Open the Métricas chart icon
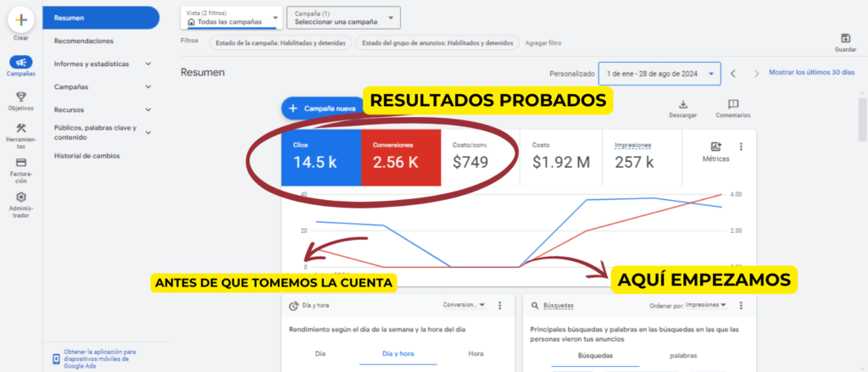The width and height of the screenshot is (868, 372). coord(716,147)
